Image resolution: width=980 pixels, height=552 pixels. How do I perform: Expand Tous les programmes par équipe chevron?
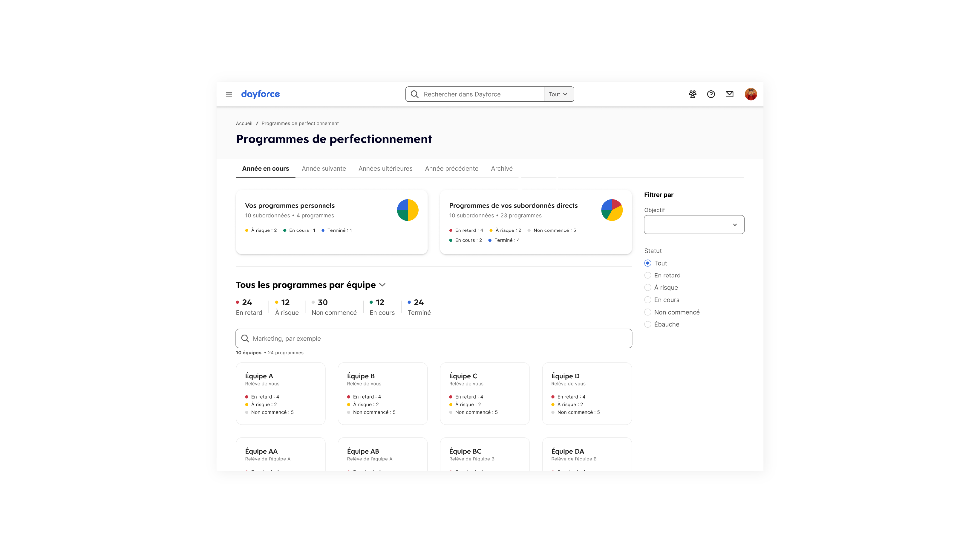(383, 285)
